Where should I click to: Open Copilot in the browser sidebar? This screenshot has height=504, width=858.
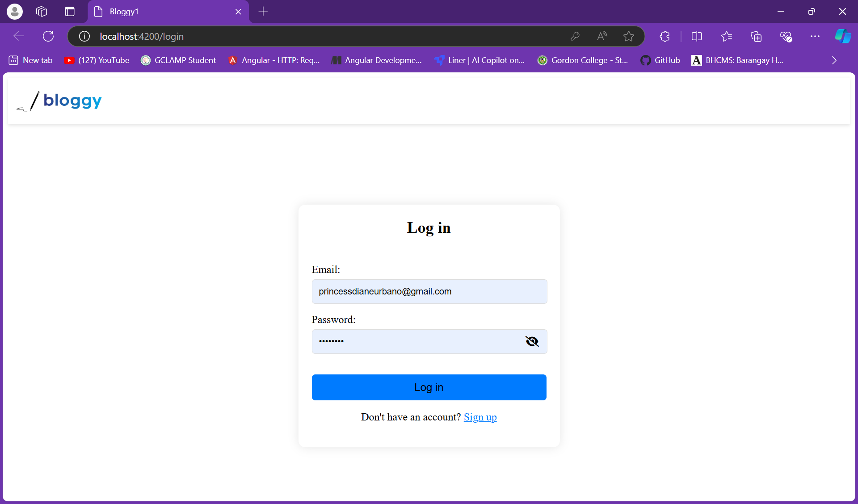pos(842,36)
